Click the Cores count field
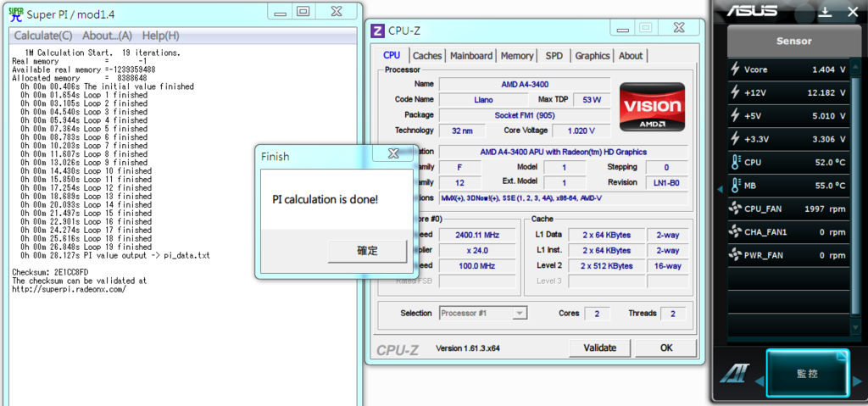868x406 pixels. coord(597,314)
